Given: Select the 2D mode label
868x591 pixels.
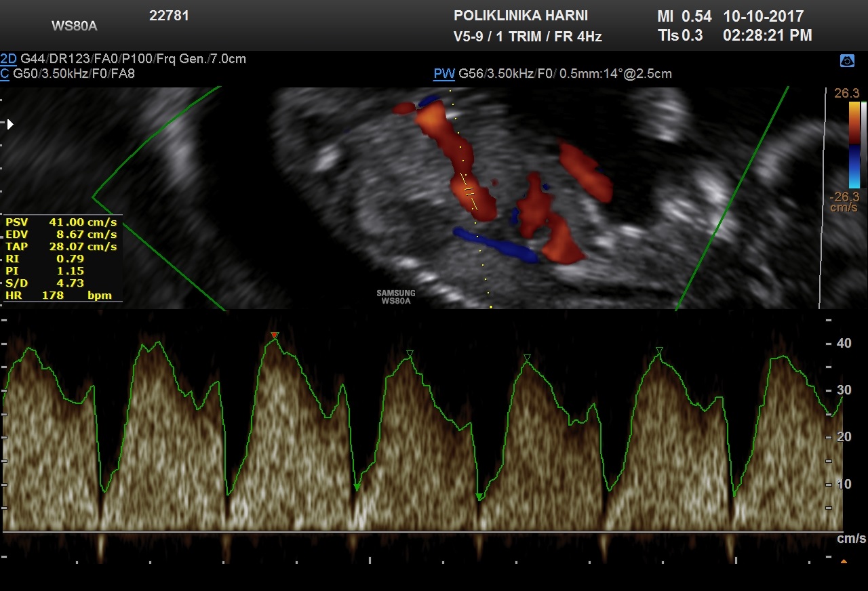Looking at the screenshot, I should [9, 59].
